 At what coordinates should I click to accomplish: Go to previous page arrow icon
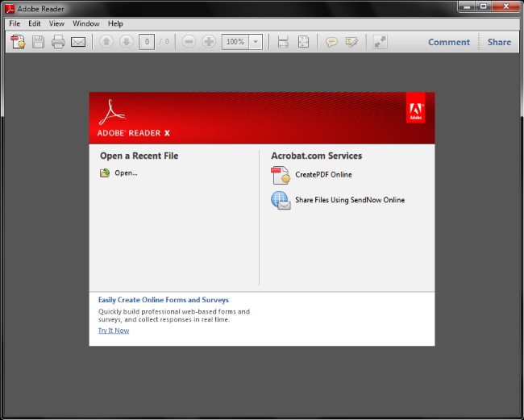tap(106, 42)
